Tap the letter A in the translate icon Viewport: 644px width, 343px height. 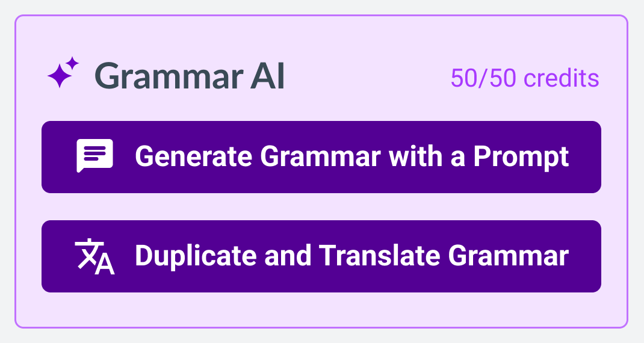coord(105,264)
